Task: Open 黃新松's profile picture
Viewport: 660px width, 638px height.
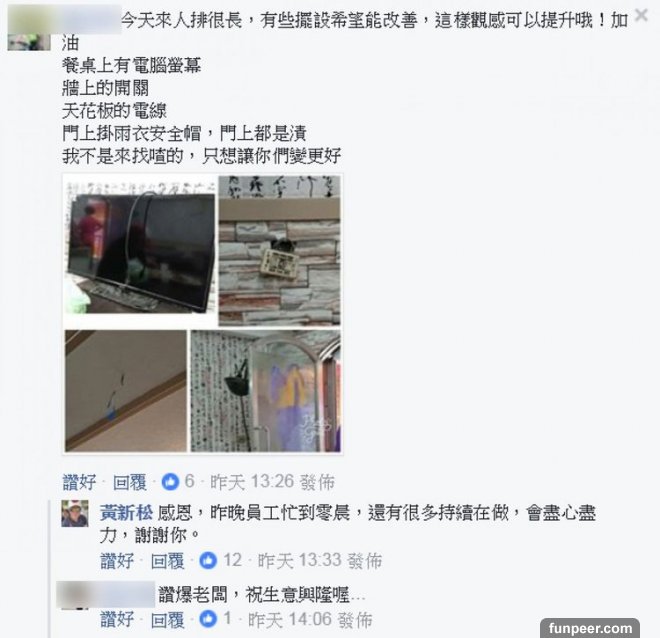Action: (75, 513)
